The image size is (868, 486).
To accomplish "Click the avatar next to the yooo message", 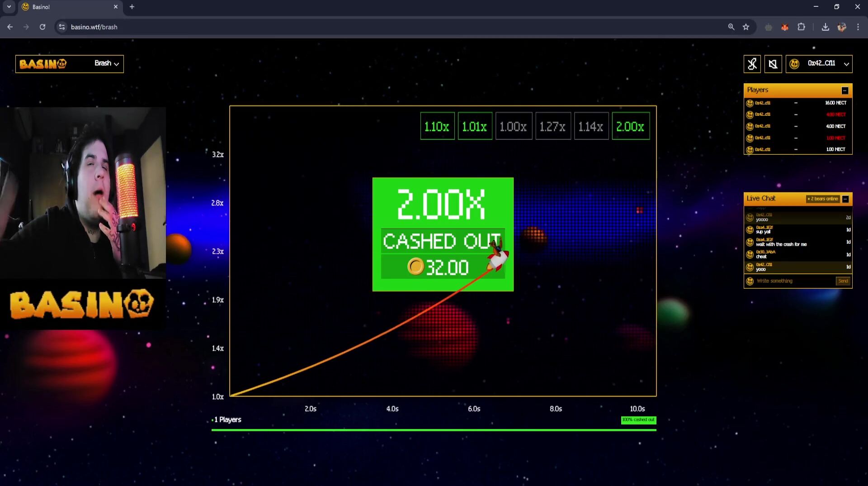I will tap(750, 267).
